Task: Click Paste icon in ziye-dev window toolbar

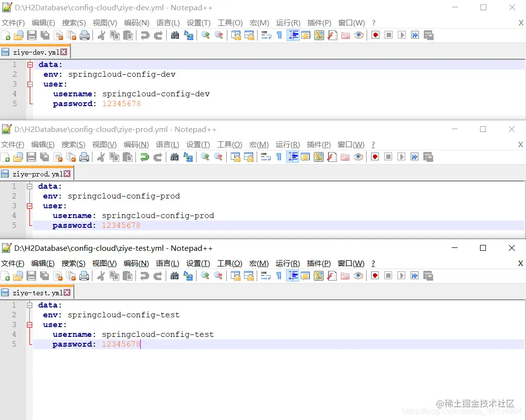Action: point(128,35)
